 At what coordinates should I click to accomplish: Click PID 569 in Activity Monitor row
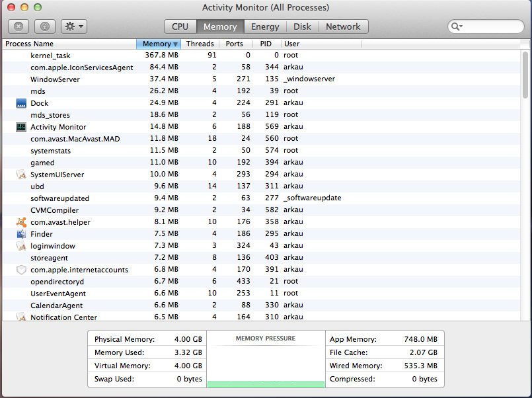click(x=272, y=126)
